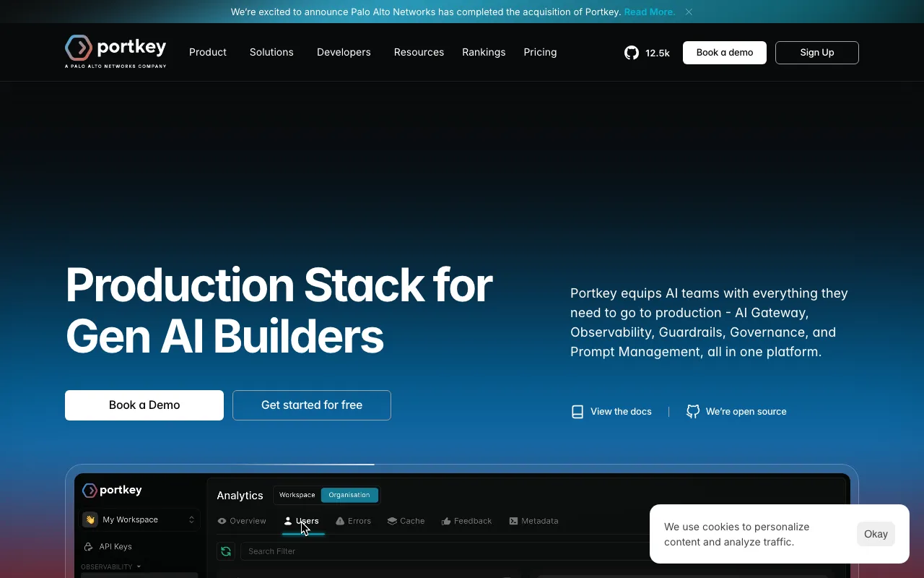
Task: Click the Sign Up button
Action: coord(817,53)
